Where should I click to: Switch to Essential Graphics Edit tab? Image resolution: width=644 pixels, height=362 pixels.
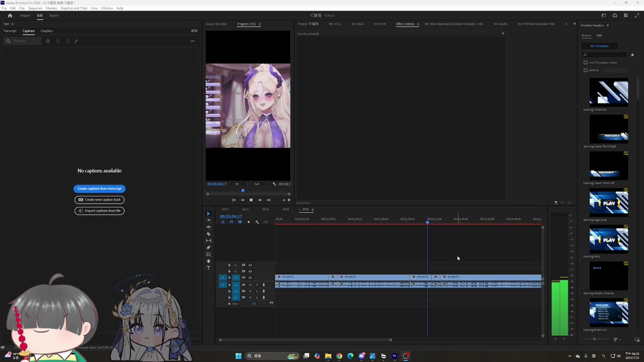click(x=599, y=35)
